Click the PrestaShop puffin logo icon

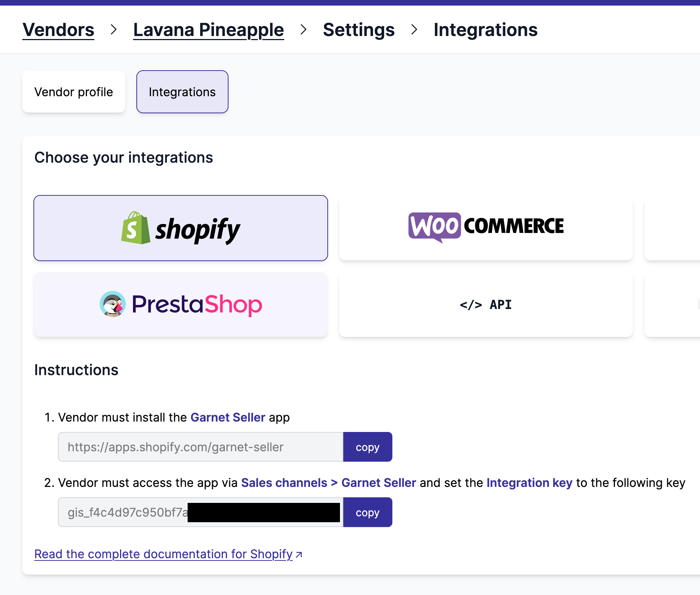tap(113, 304)
